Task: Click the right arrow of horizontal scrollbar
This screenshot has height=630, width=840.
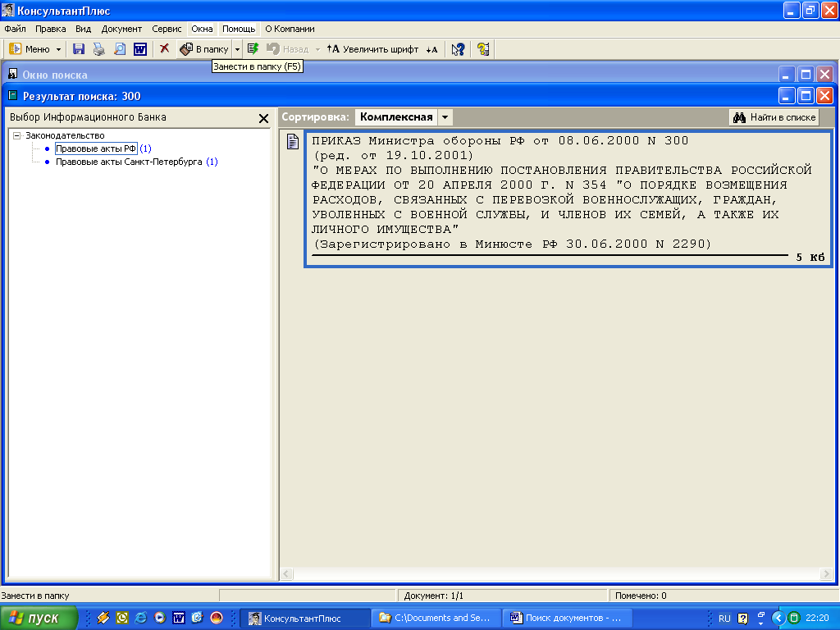Action: pyautogui.click(x=825, y=573)
